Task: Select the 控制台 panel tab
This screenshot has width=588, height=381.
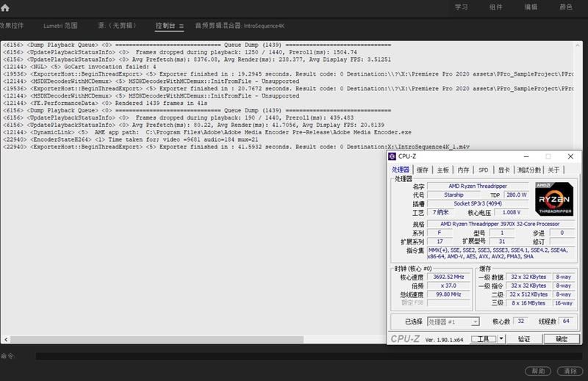Action: click(x=165, y=26)
